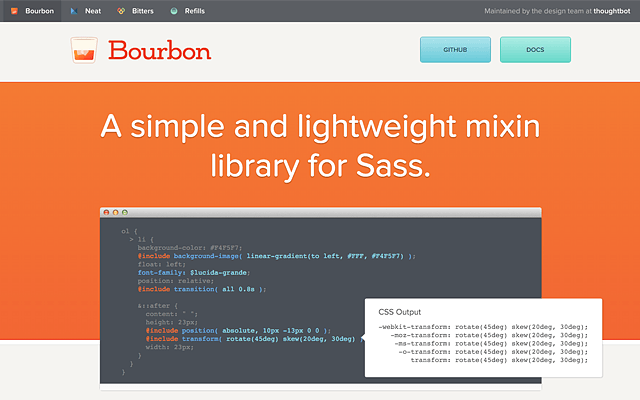Image resolution: width=640 pixels, height=400 pixels.
Task: Click the code window title bar
Action: point(321,212)
